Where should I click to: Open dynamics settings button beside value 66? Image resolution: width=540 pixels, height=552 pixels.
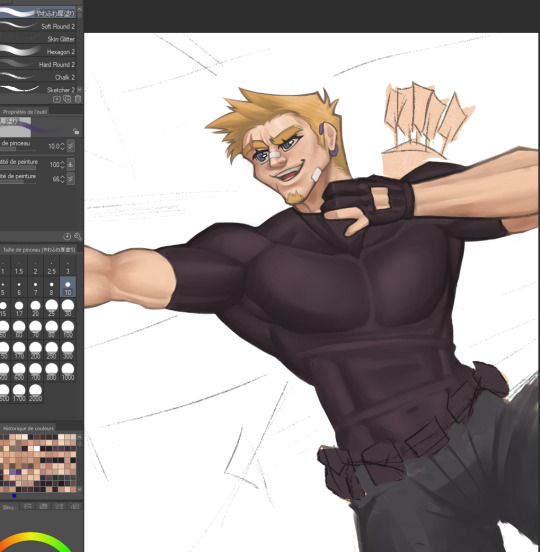[70, 178]
